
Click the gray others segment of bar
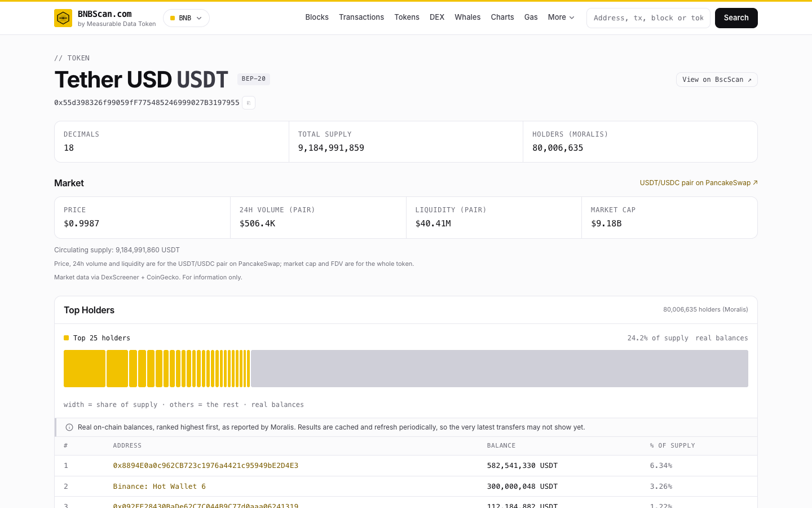click(x=500, y=369)
